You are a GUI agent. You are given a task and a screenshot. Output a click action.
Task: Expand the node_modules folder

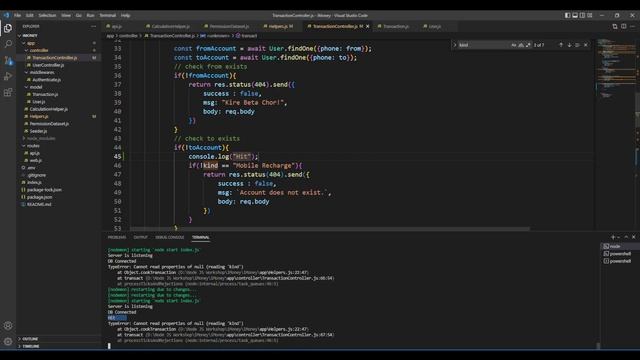[41, 138]
